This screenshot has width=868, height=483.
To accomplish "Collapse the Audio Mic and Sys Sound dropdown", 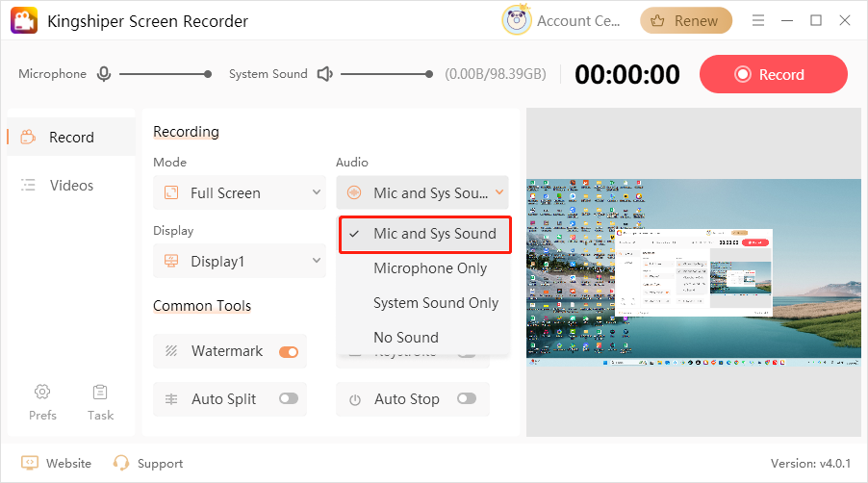I will pyautogui.click(x=422, y=192).
